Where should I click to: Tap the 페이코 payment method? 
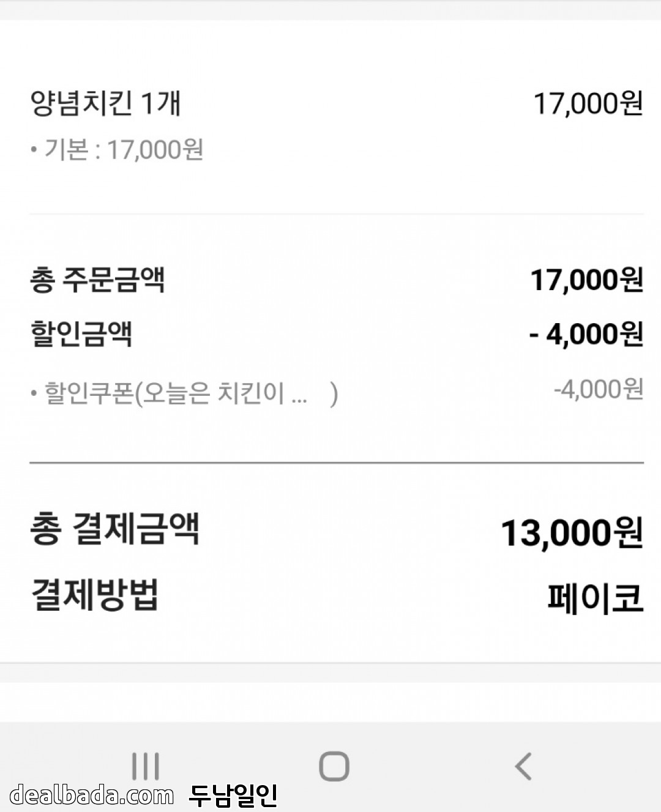click(x=595, y=598)
